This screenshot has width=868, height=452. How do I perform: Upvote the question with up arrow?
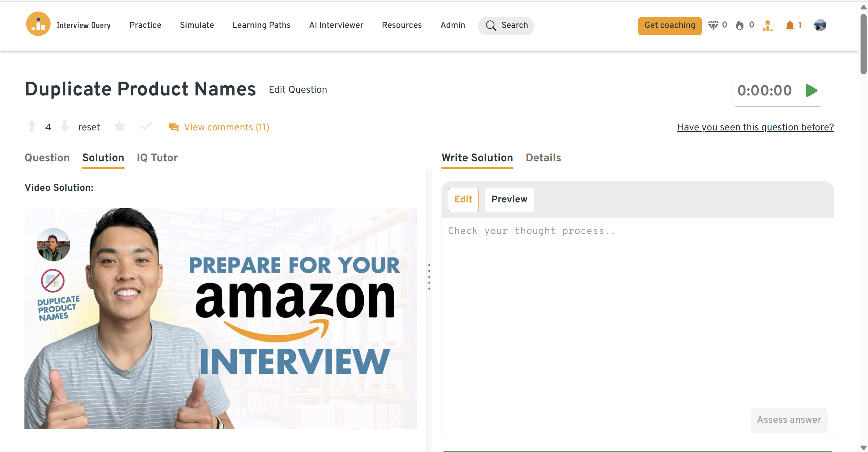point(32,126)
